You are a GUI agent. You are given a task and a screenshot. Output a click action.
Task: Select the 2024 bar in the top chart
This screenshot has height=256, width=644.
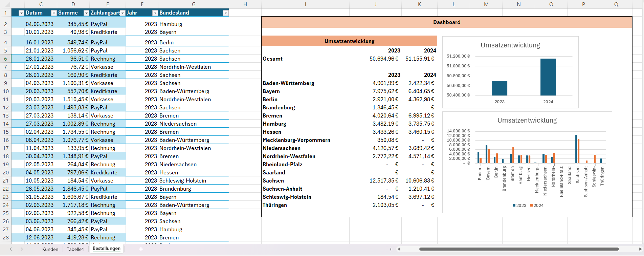tap(548, 77)
